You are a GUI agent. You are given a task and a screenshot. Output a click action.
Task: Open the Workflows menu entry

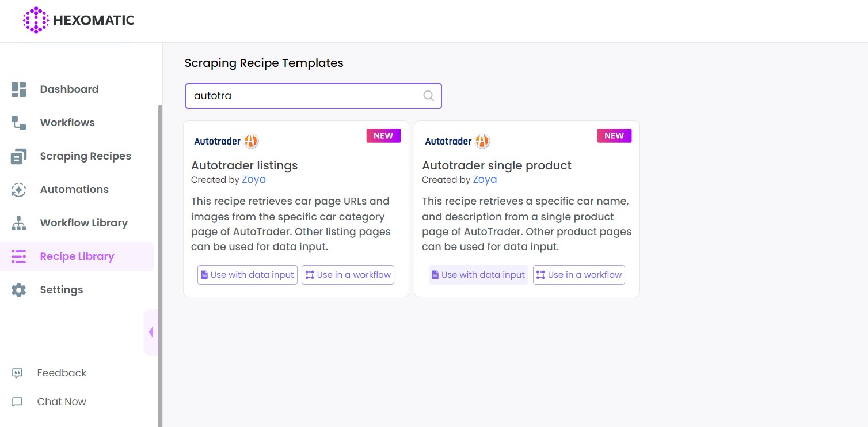tap(67, 123)
